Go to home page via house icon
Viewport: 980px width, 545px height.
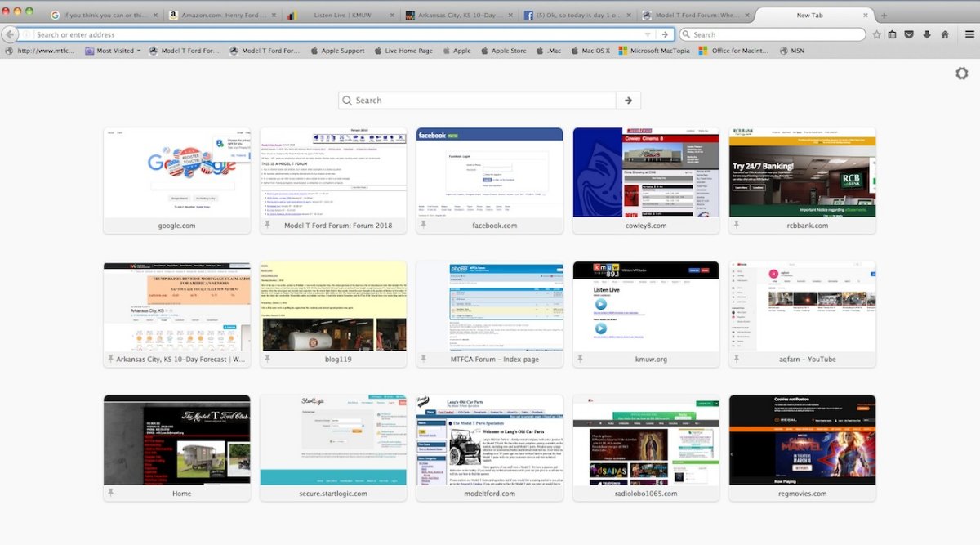[x=945, y=34]
